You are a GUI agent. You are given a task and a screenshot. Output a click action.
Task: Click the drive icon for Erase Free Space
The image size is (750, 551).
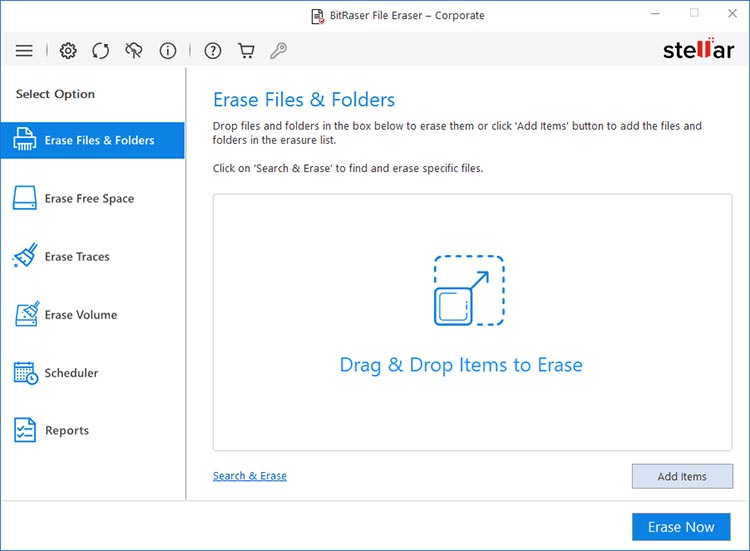(24, 198)
